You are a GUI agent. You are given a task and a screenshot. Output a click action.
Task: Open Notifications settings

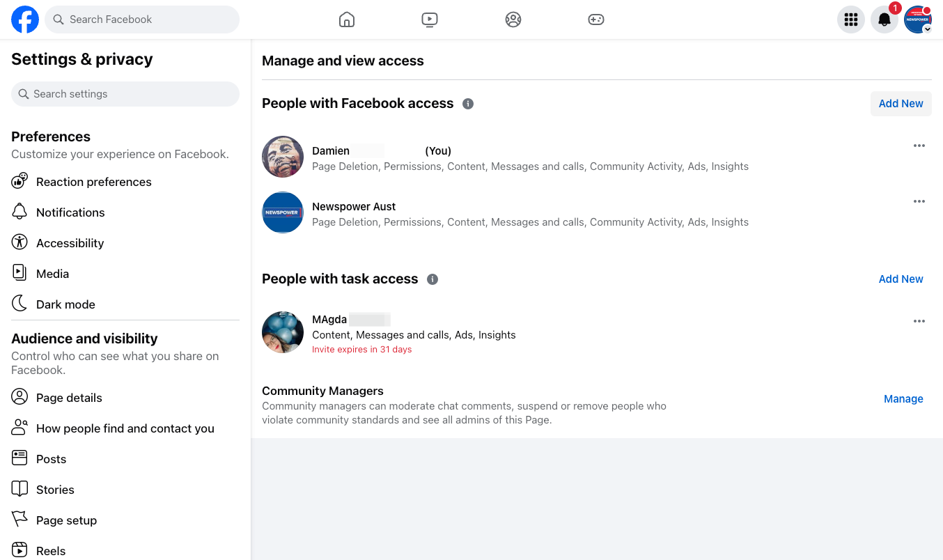click(x=125, y=212)
